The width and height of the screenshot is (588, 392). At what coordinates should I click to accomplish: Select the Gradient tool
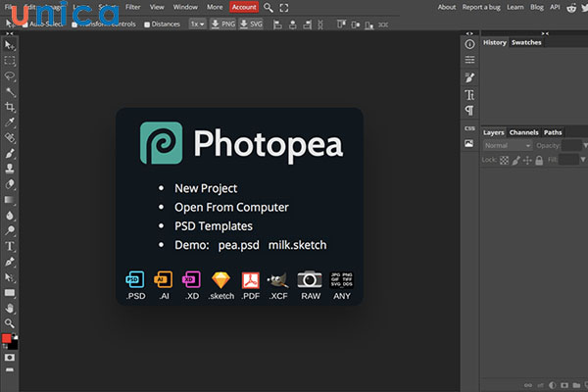(x=10, y=200)
